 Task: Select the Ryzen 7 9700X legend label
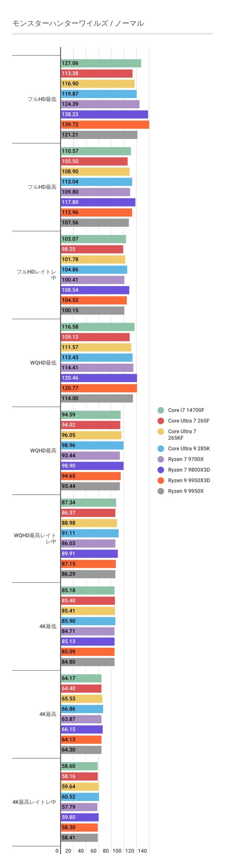[186, 459]
